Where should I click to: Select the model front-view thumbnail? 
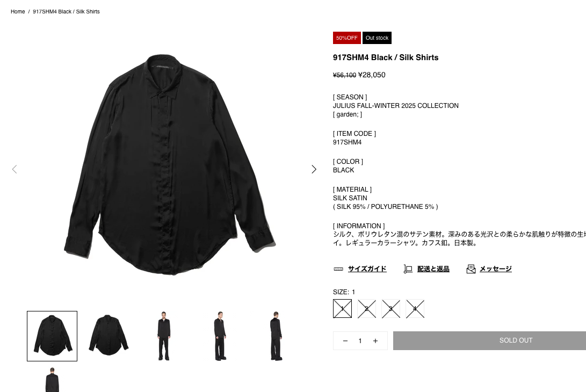click(x=164, y=336)
